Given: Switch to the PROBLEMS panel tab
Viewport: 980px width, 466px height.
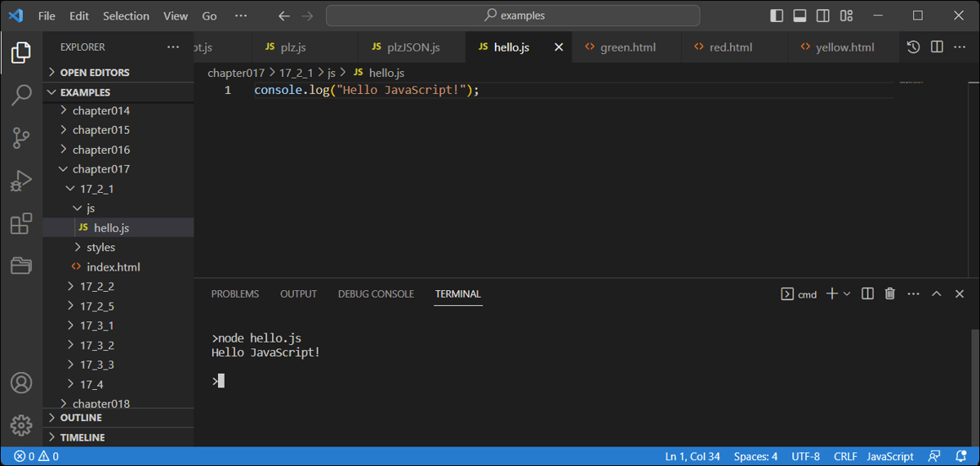Looking at the screenshot, I should (x=235, y=293).
